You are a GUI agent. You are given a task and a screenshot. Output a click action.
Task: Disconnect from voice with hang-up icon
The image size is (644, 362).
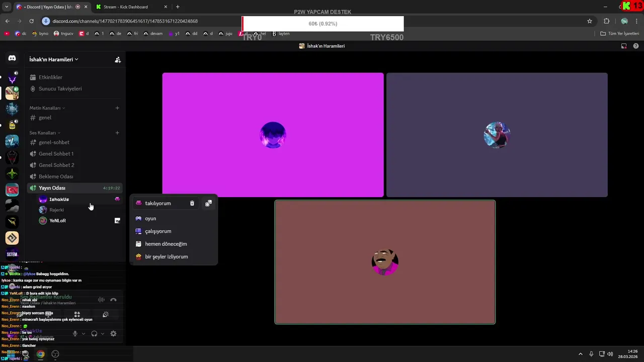coord(113,300)
